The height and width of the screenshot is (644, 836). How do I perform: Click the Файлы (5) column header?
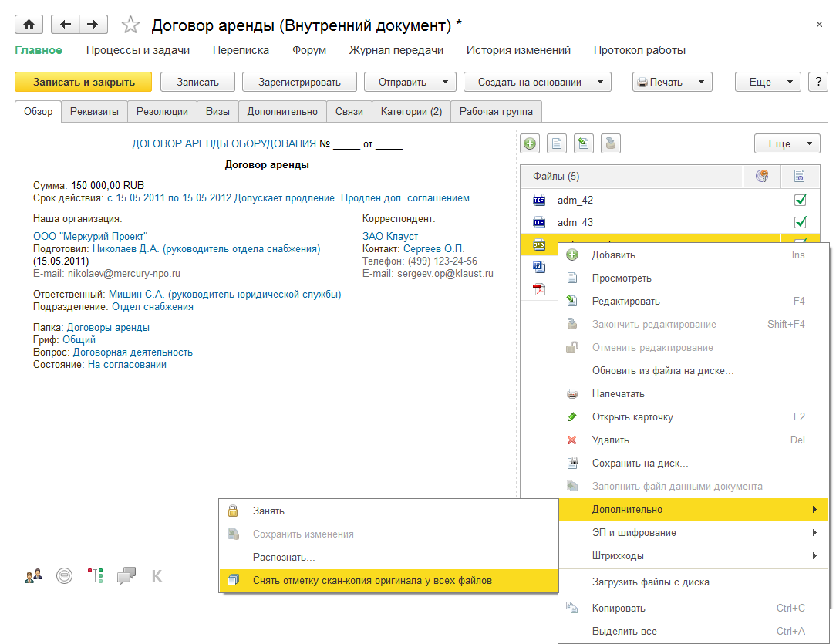(632, 176)
